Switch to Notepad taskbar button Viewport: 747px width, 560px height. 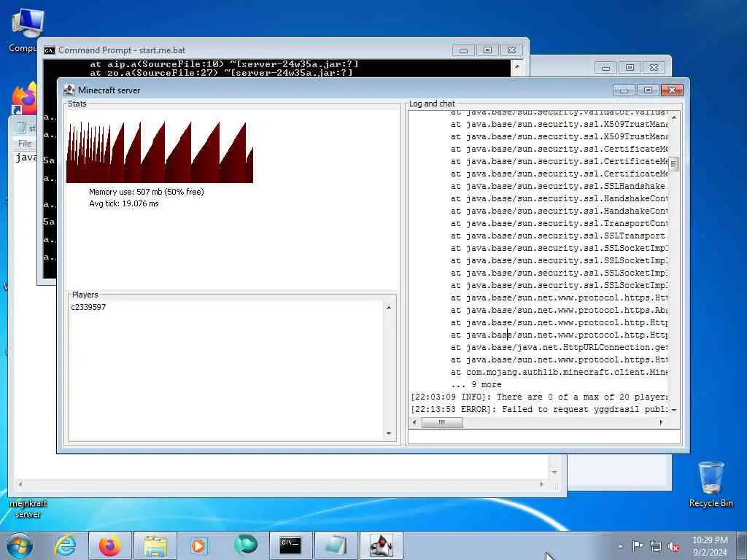(336, 545)
